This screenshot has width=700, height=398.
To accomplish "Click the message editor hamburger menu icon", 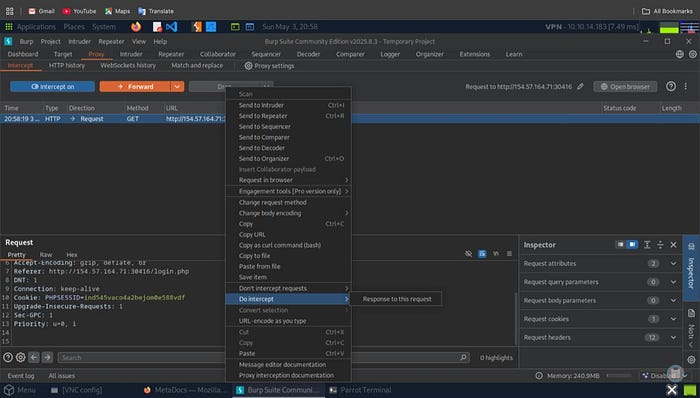I will 509,253.
